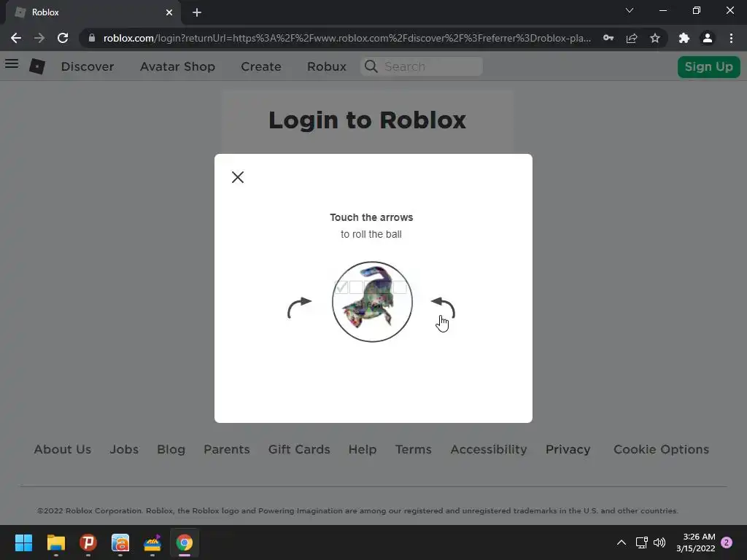Bookmark this page with the star
The image size is (747, 560).
tap(655, 38)
